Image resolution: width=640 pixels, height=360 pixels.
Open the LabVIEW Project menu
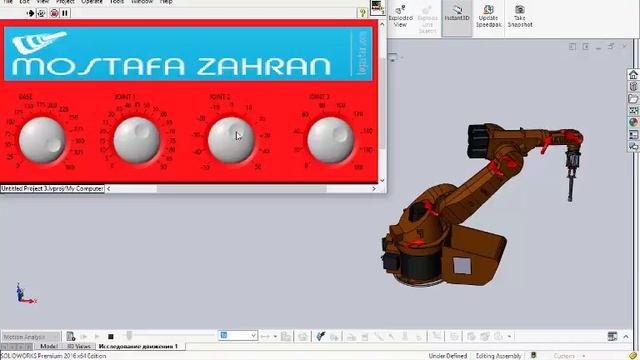[65, 2]
